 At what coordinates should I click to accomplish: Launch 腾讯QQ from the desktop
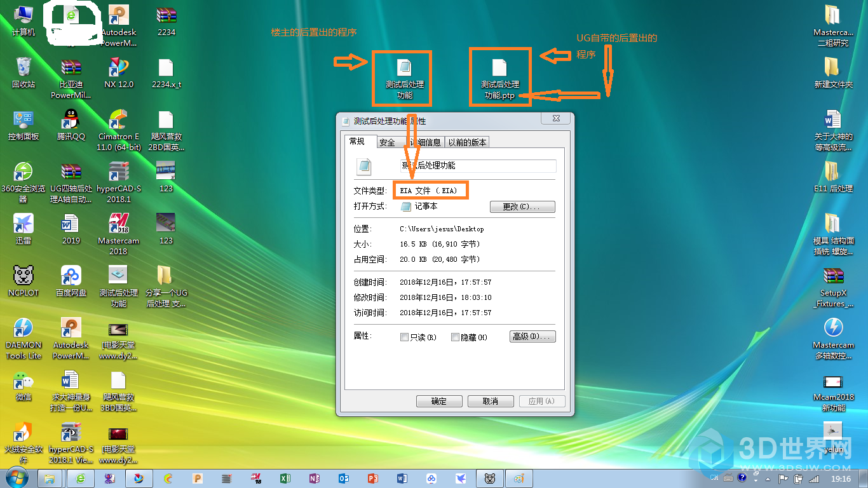click(x=71, y=125)
